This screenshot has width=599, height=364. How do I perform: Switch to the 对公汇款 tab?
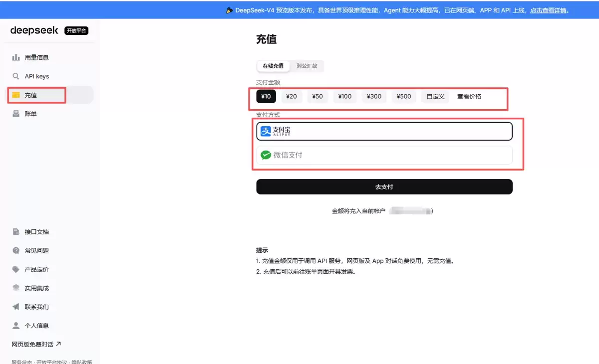[306, 66]
